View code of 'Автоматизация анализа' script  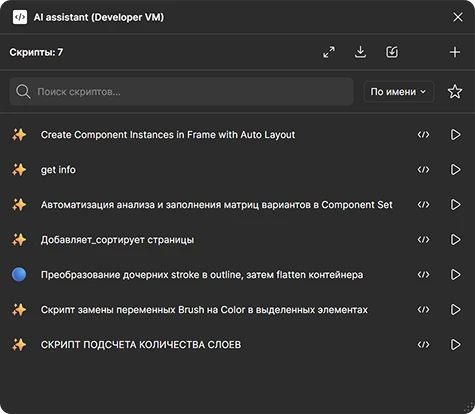click(423, 205)
